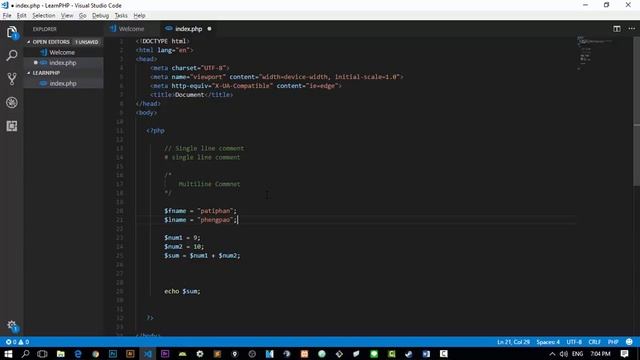The image size is (640, 360).
Task: Click the errors and warnings status indicator
Action: [x=17, y=342]
